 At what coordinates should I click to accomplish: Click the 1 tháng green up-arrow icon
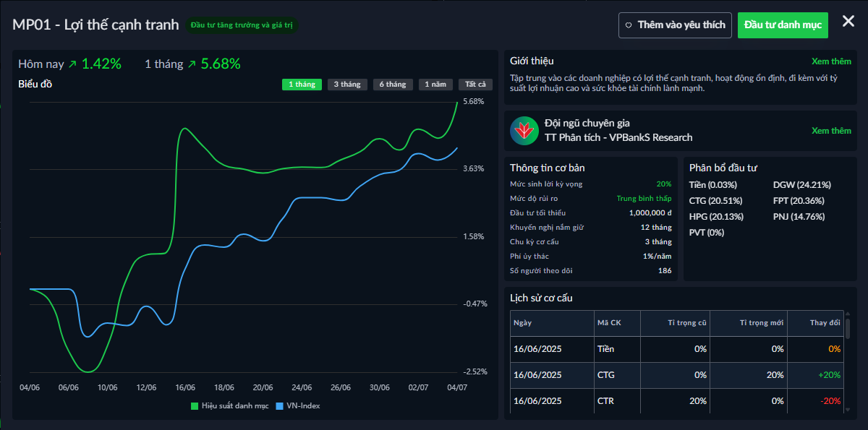(x=192, y=64)
